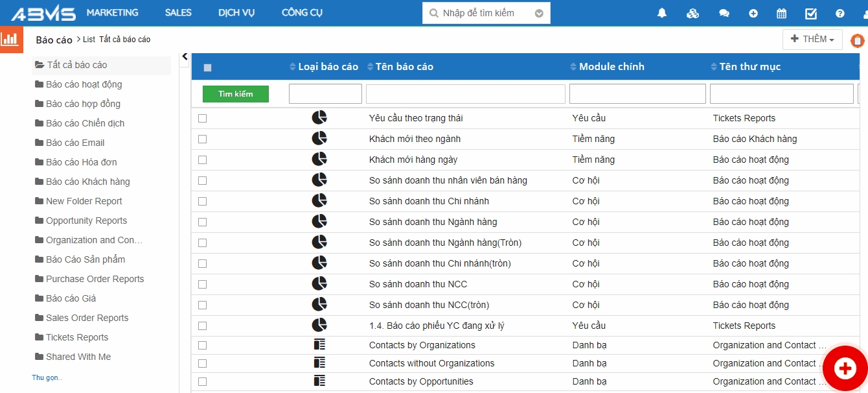Viewport: 868px width, 393px height.
Task: Open the tasks checkmark icon
Action: point(811,13)
